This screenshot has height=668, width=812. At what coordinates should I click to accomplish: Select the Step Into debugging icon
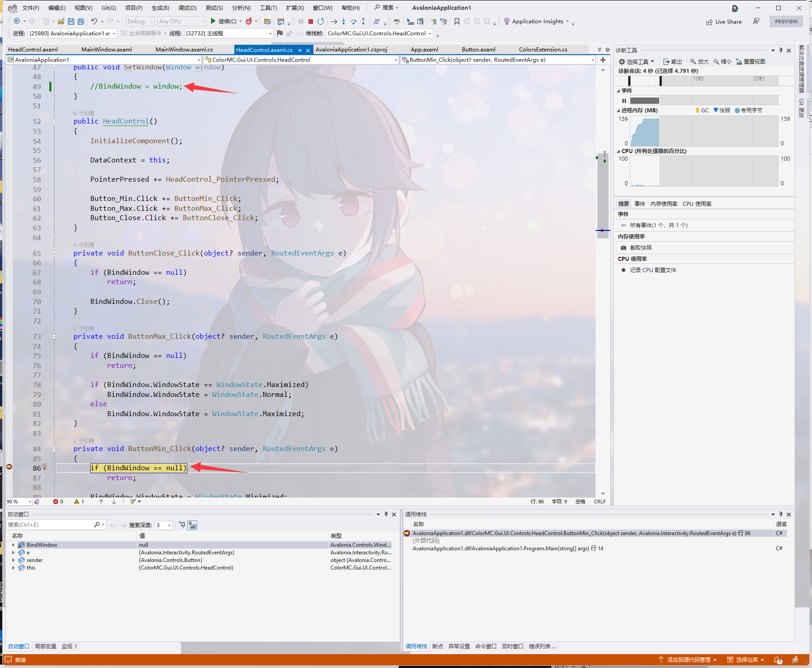(343, 21)
